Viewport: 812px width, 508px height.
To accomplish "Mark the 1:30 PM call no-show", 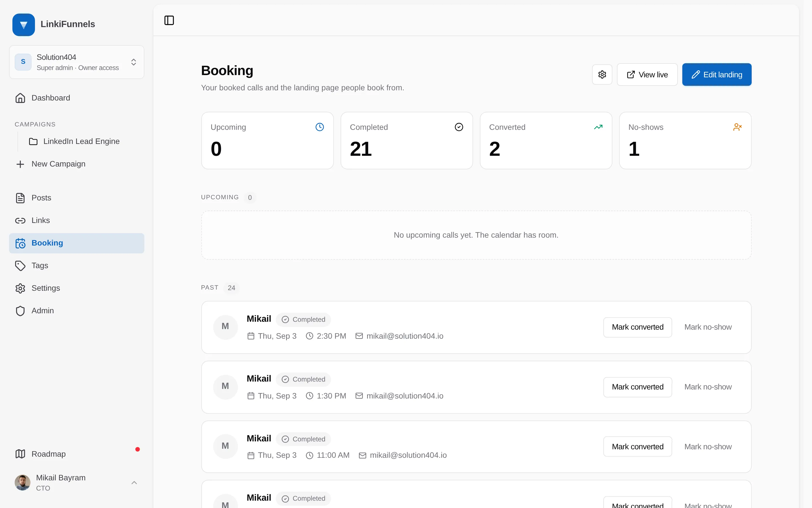I will click(x=708, y=387).
